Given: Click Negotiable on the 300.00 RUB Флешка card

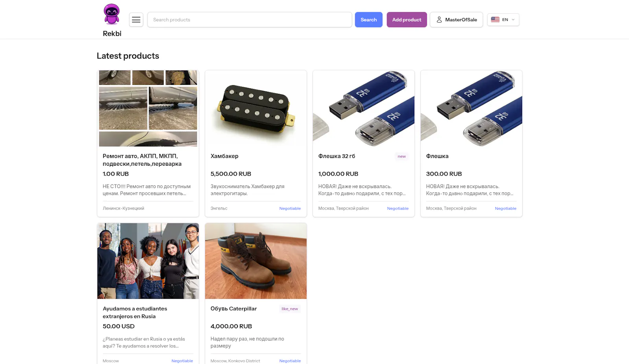Looking at the screenshot, I should (x=506, y=209).
